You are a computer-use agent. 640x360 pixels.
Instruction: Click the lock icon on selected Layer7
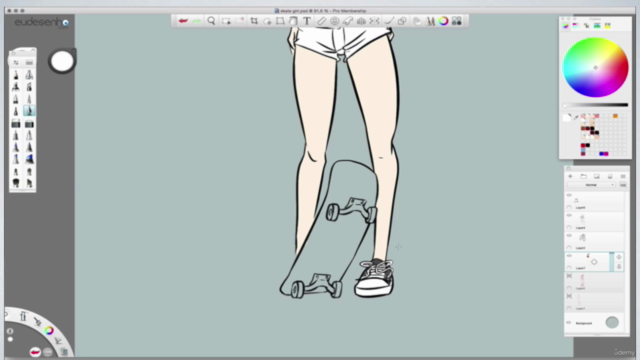click(x=619, y=267)
